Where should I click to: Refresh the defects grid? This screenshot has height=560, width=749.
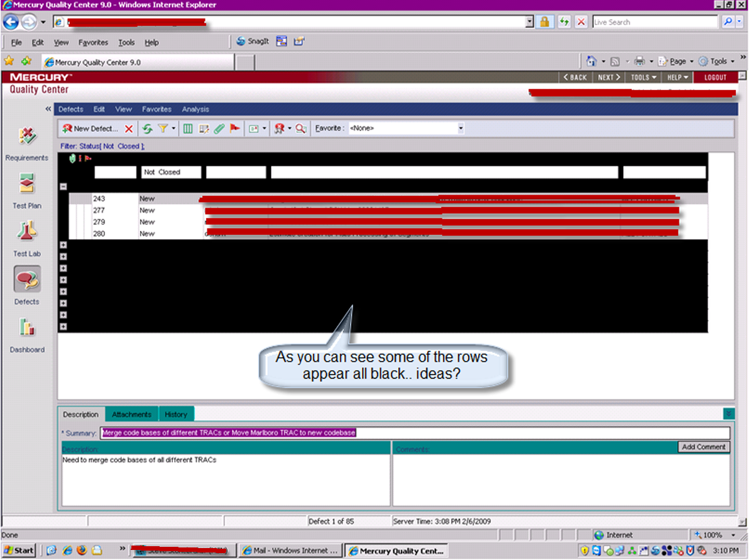click(x=148, y=128)
